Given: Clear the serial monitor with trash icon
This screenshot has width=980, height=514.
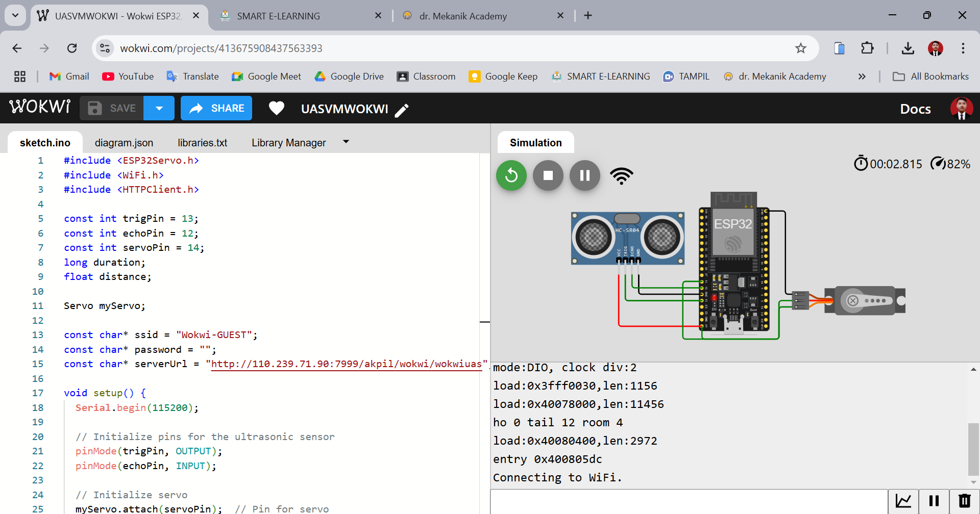Looking at the screenshot, I should tap(965, 501).
